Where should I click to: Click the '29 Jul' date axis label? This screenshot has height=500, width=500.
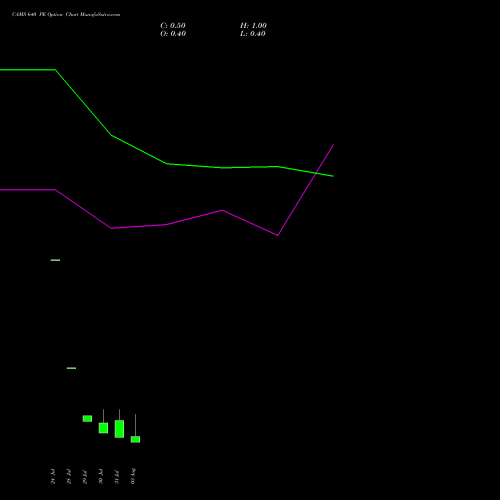(85, 476)
